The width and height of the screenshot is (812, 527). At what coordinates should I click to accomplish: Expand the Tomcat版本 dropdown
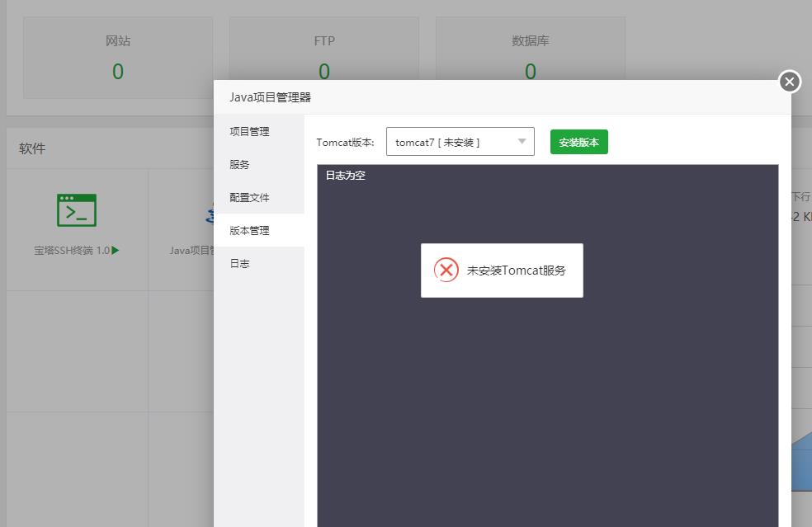pyautogui.click(x=460, y=141)
